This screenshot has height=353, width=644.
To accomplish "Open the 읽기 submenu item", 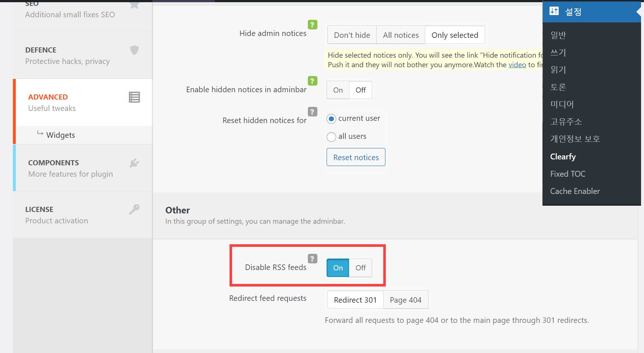I will (558, 69).
